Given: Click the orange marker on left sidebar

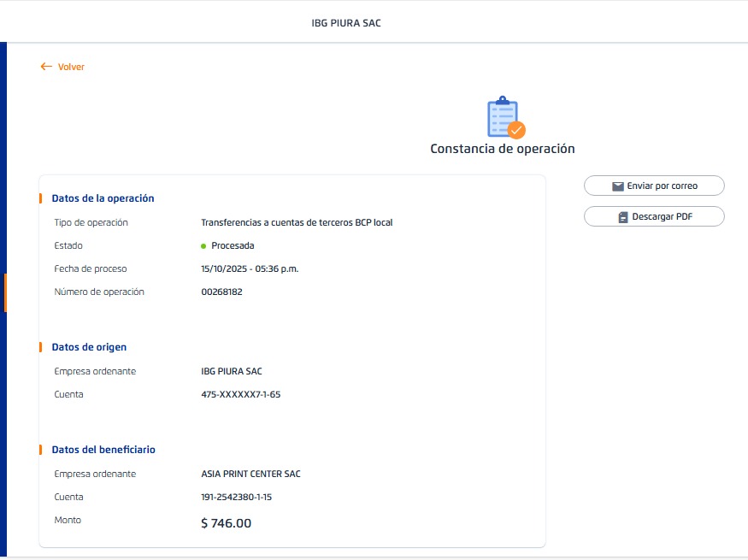Looking at the screenshot, I should (x=5, y=292).
